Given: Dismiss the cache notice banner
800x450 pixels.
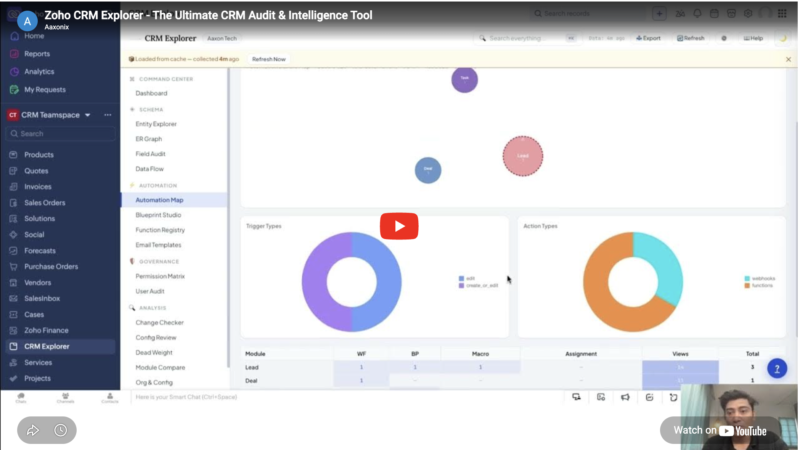Looking at the screenshot, I should click(x=788, y=59).
